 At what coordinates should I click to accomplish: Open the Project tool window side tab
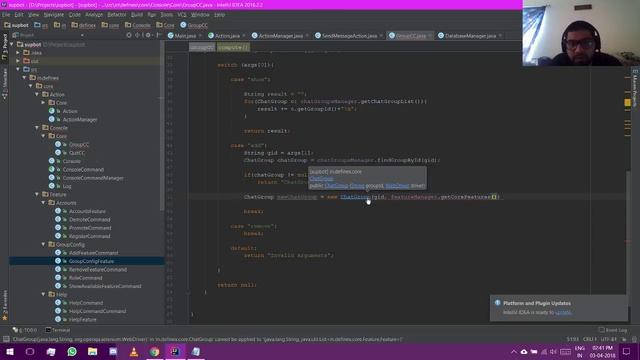pos(4,47)
